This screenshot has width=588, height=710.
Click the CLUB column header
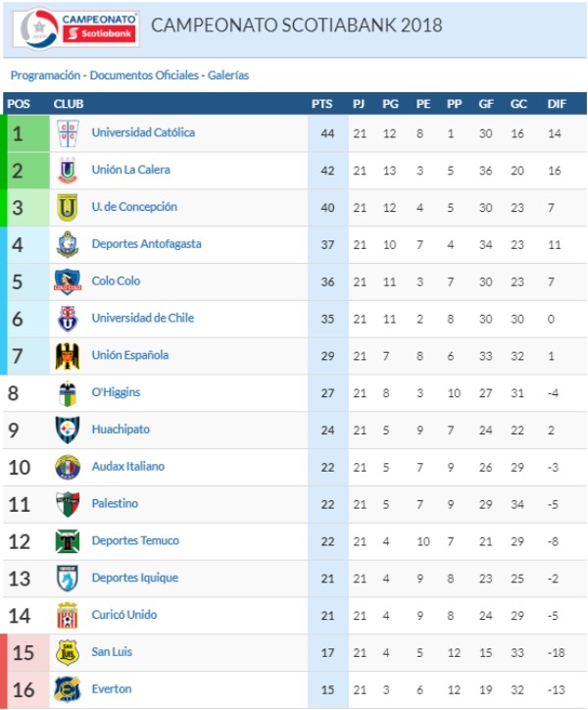tap(69, 104)
